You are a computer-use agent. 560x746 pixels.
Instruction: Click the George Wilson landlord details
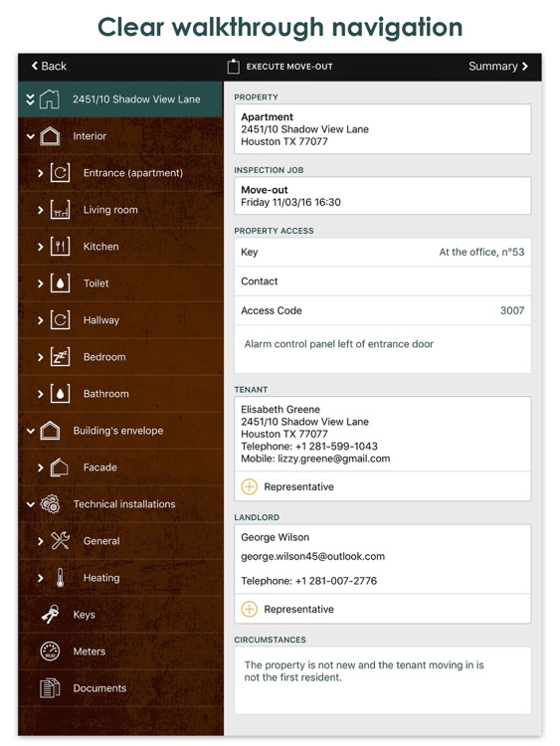point(383,559)
